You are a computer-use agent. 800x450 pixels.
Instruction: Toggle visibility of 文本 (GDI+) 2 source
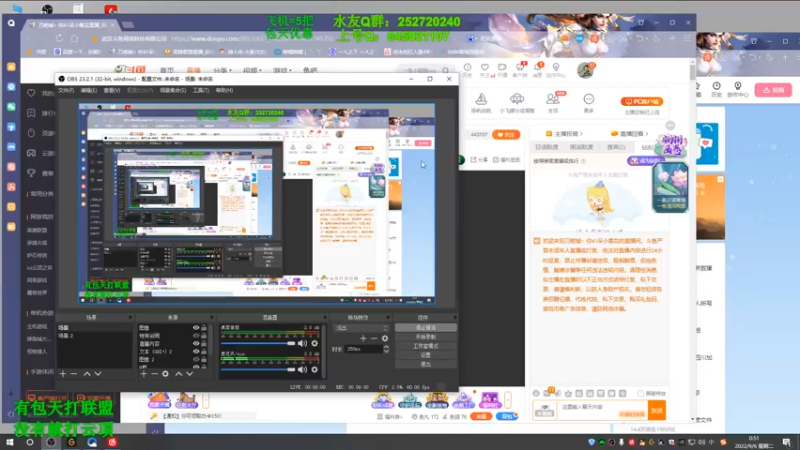pyautogui.click(x=196, y=352)
